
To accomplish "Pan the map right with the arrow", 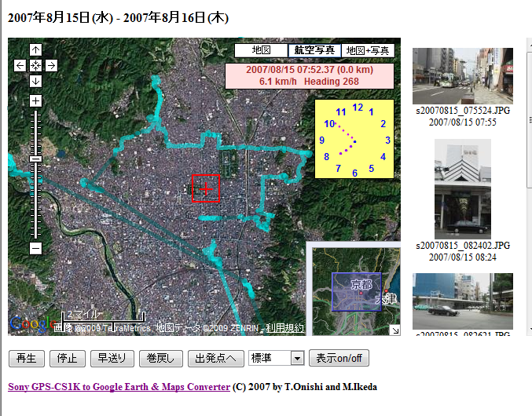I will pyautogui.click(x=51, y=65).
